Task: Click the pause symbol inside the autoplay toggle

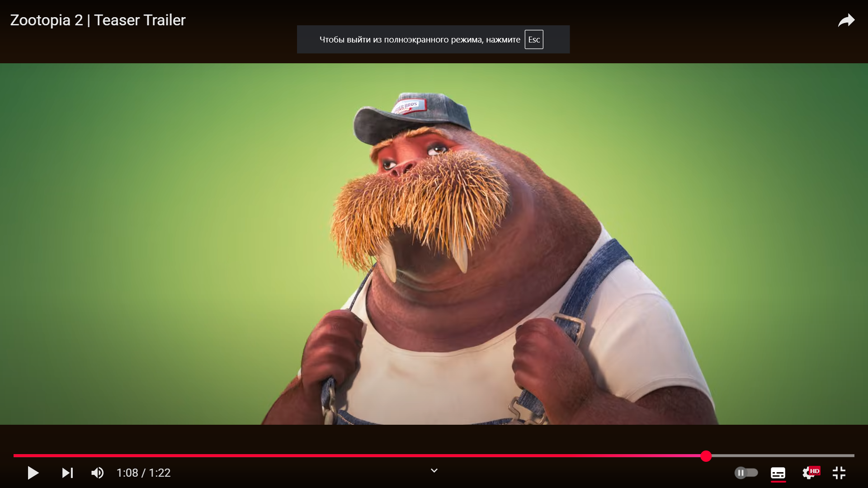Action: [x=741, y=473]
